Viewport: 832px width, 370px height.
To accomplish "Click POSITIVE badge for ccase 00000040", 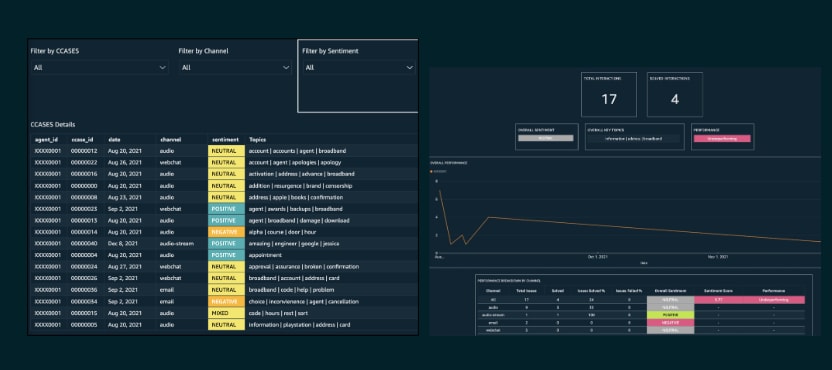I will pos(227,244).
